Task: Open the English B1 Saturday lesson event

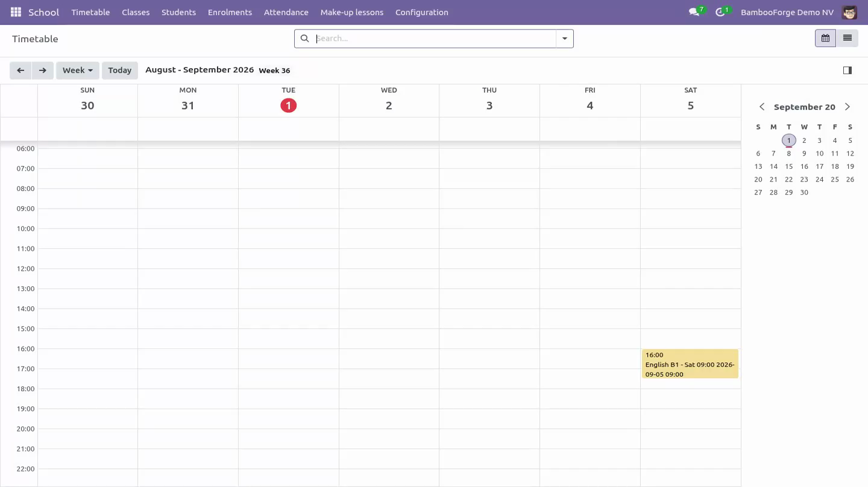Action: (x=690, y=364)
